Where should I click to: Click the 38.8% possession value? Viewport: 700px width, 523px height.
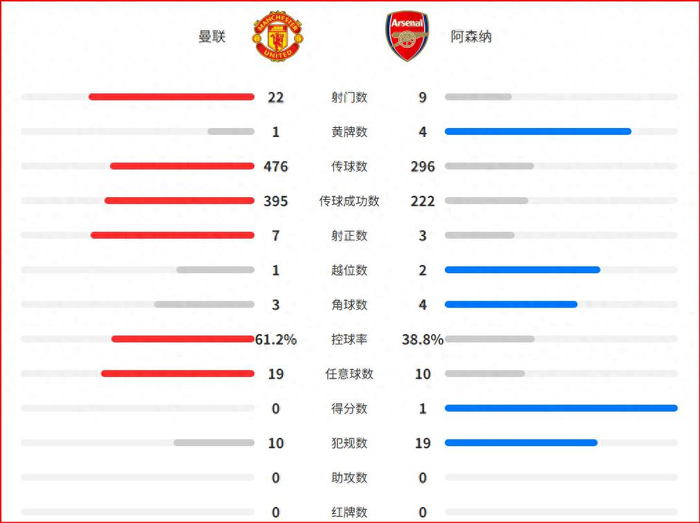422,339
